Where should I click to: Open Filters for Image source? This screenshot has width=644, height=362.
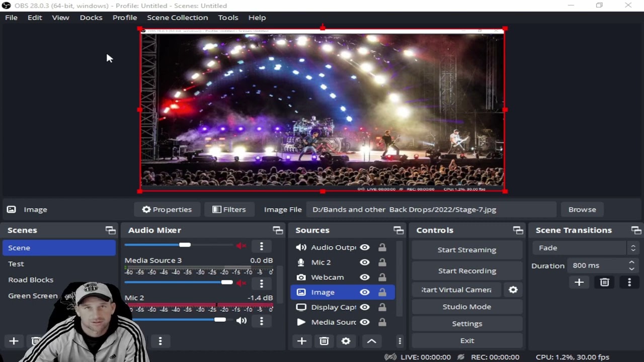pos(229,210)
